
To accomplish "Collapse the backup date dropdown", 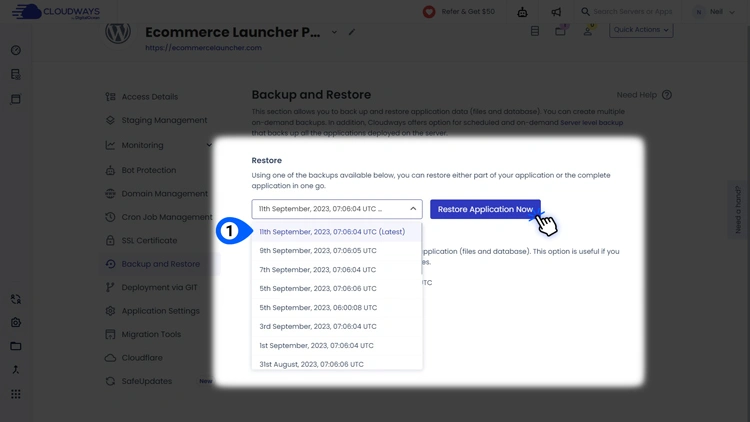I will (x=413, y=209).
